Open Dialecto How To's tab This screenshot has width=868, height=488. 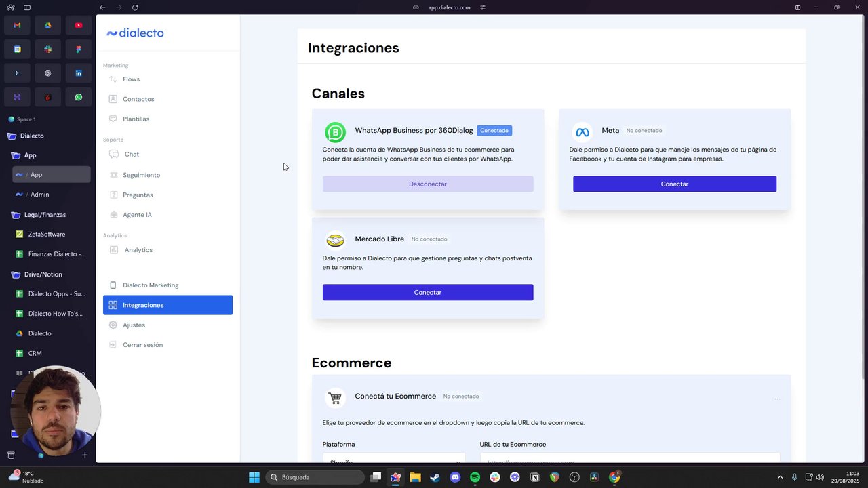[x=51, y=314]
